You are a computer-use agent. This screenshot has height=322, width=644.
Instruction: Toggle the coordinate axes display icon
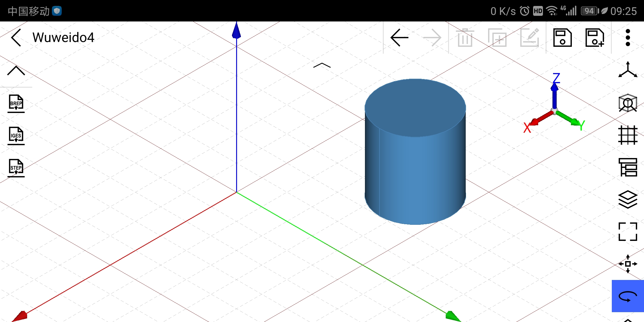pyautogui.click(x=628, y=70)
